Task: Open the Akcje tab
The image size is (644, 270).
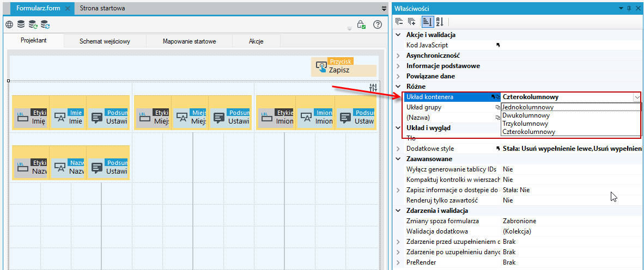Action: 256,41
